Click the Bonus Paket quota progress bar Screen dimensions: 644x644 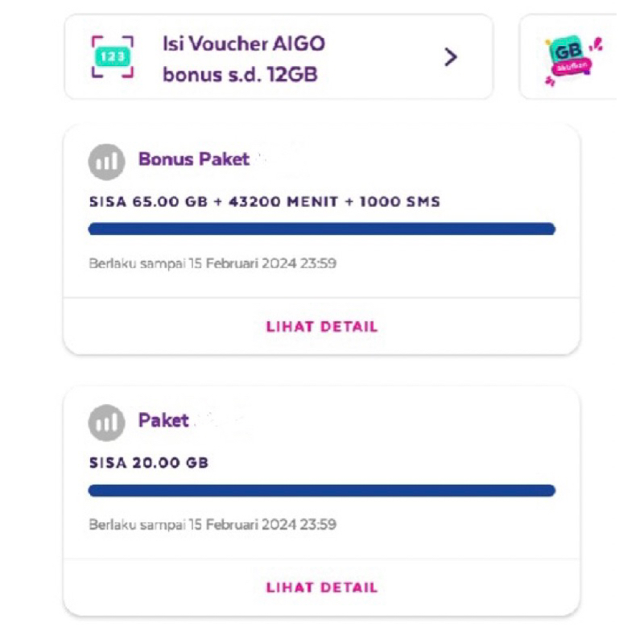(321, 229)
